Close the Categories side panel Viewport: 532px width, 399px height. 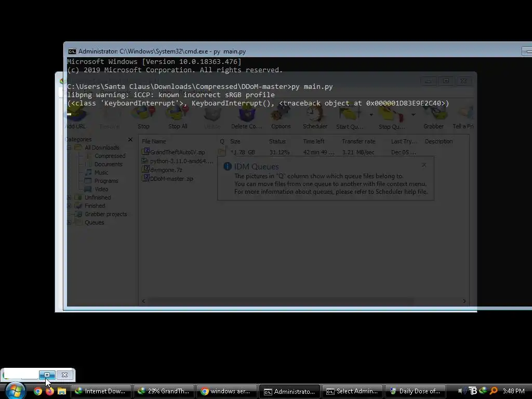[x=130, y=139]
